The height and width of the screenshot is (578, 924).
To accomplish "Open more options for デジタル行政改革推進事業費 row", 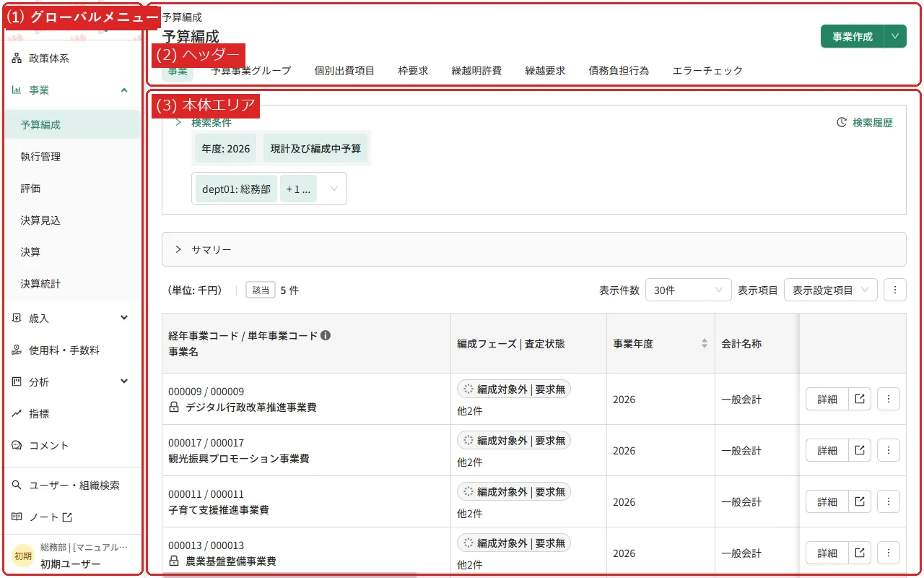I will coord(889,399).
